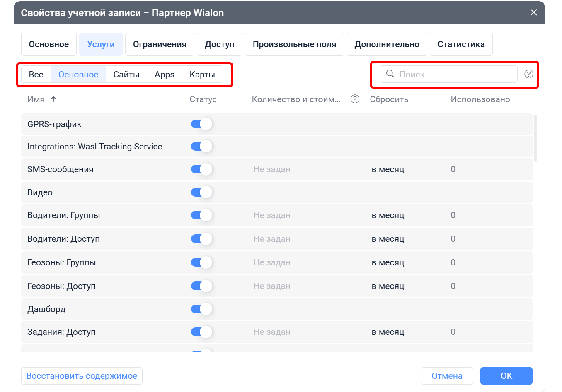
Task: Click the services list vertical scrollbar
Action: 535,138
